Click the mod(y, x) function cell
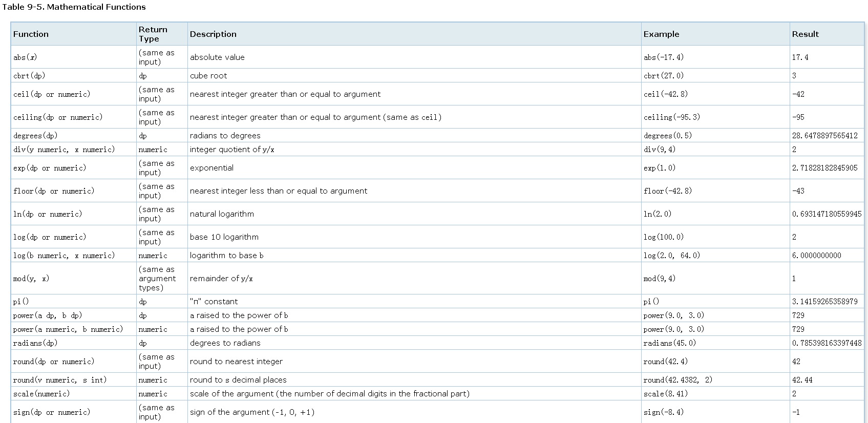The width and height of the screenshot is (868, 423). point(31,279)
